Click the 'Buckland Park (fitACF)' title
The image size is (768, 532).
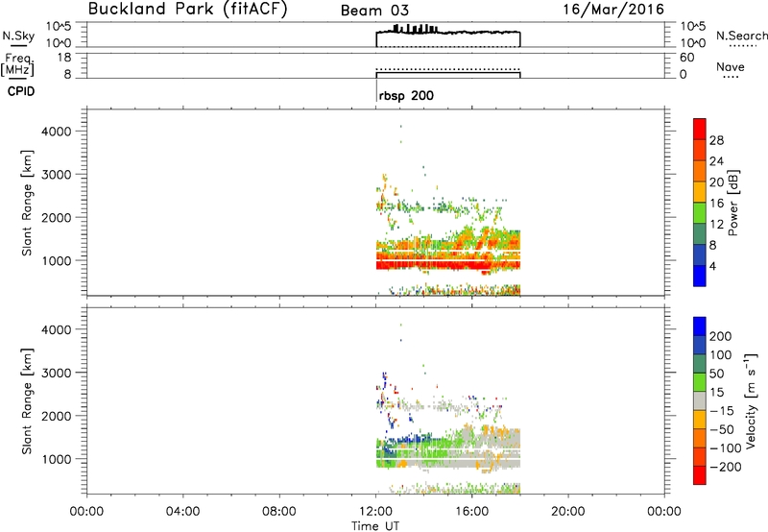187,10
